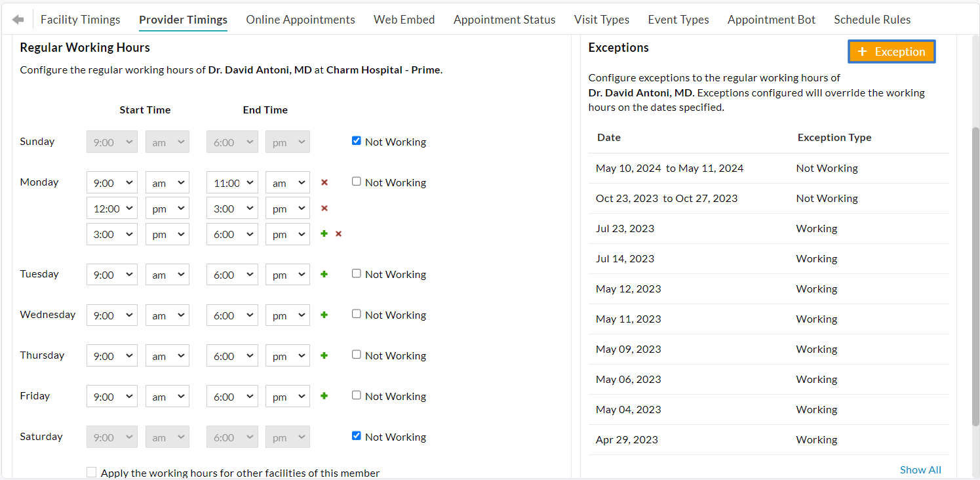This screenshot has height=480, width=980.
Task: Open Monday's start time dropdown
Action: click(x=111, y=182)
